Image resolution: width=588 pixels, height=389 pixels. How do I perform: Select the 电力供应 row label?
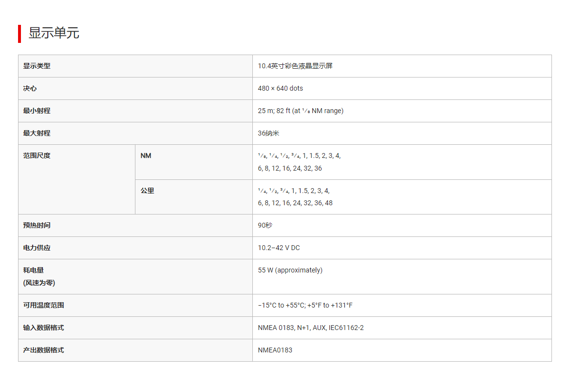37,248
